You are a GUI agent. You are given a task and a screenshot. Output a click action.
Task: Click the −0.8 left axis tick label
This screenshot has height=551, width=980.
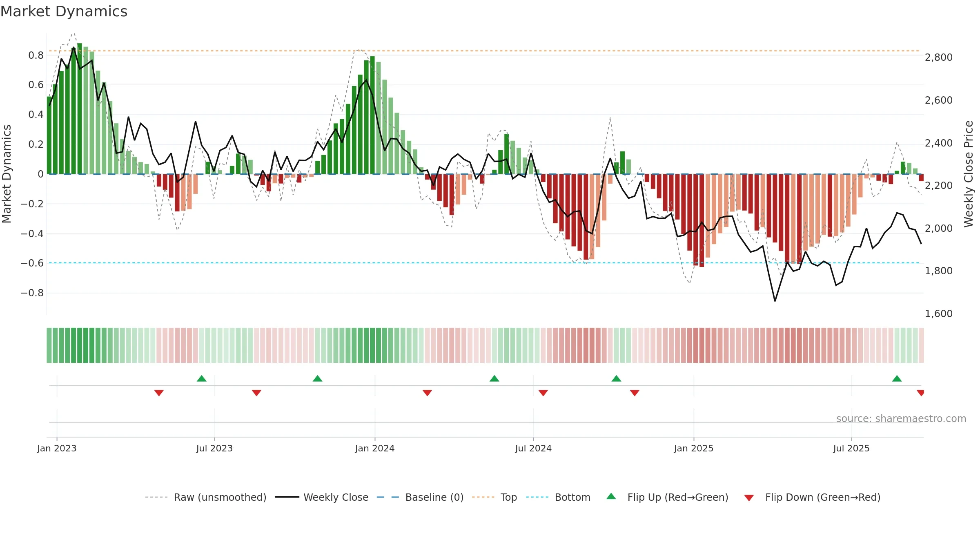pyautogui.click(x=32, y=293)
